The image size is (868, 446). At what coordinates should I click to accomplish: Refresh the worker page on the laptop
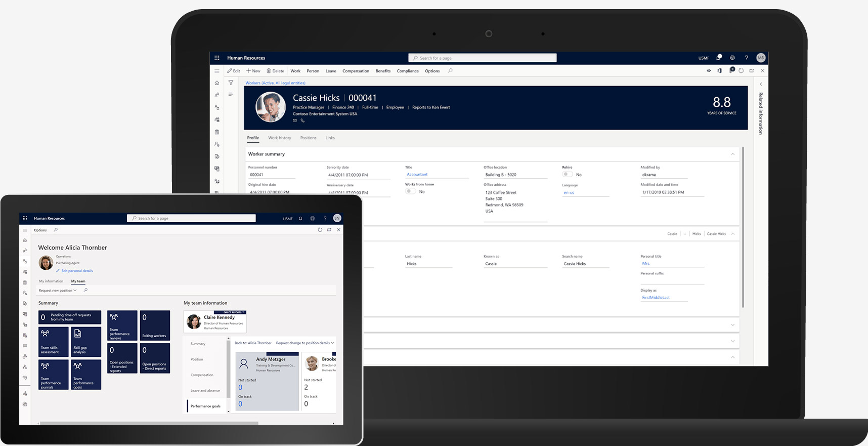pos(741,71)
